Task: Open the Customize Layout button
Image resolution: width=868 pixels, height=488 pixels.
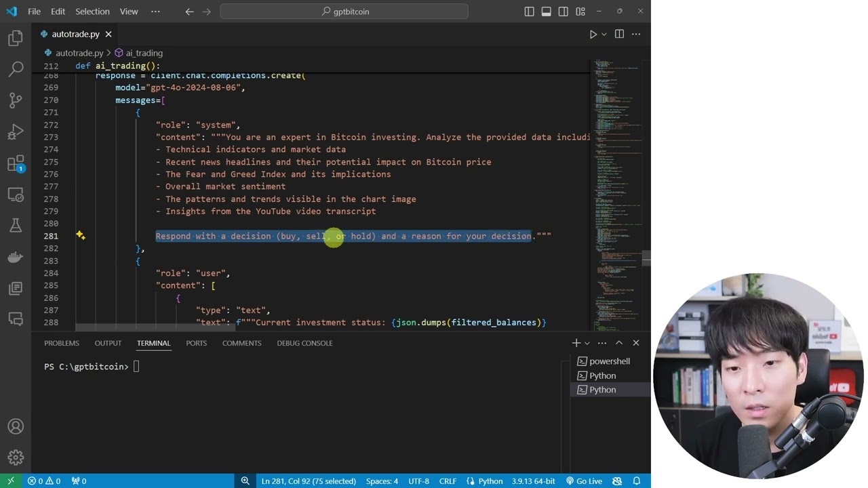Action: tap(580, 12)
